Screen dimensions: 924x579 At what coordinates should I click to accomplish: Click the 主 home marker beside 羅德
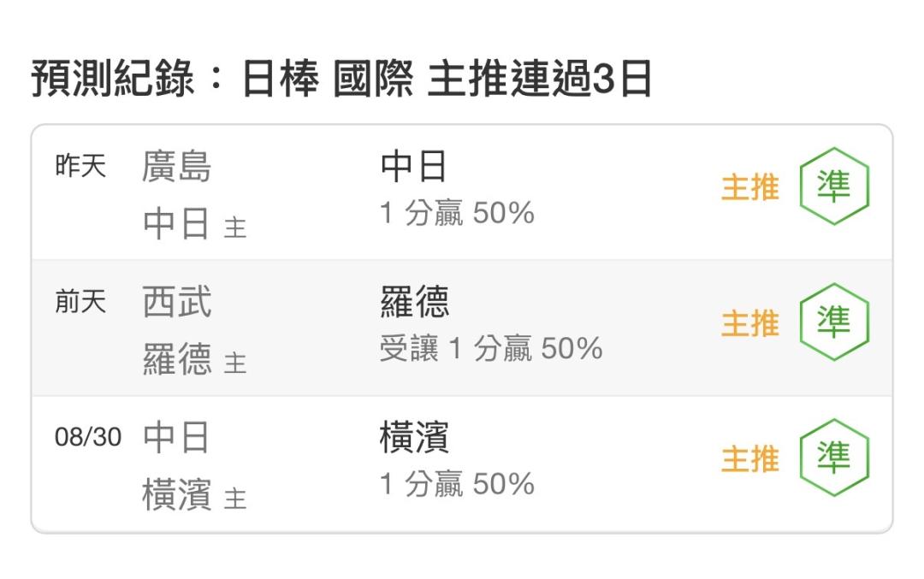[235, 363]
